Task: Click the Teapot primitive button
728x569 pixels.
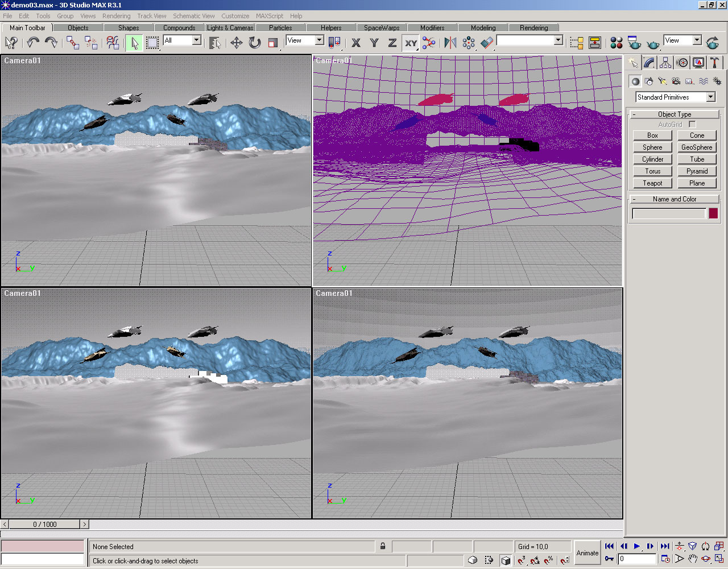Action: (652, 183)
